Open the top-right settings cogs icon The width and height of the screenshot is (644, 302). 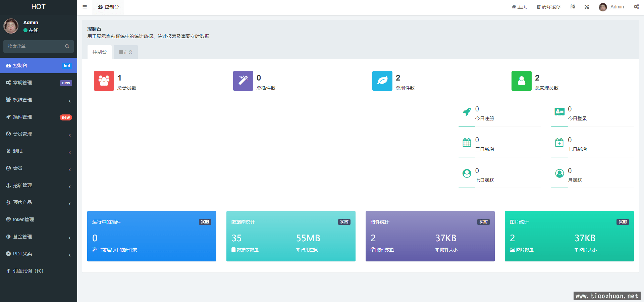[636, 7]
